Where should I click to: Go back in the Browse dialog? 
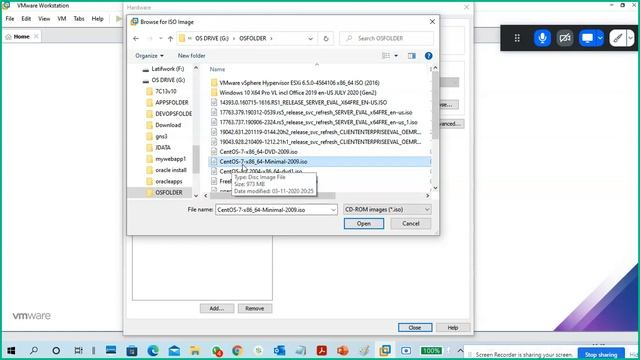pos(136,38)
